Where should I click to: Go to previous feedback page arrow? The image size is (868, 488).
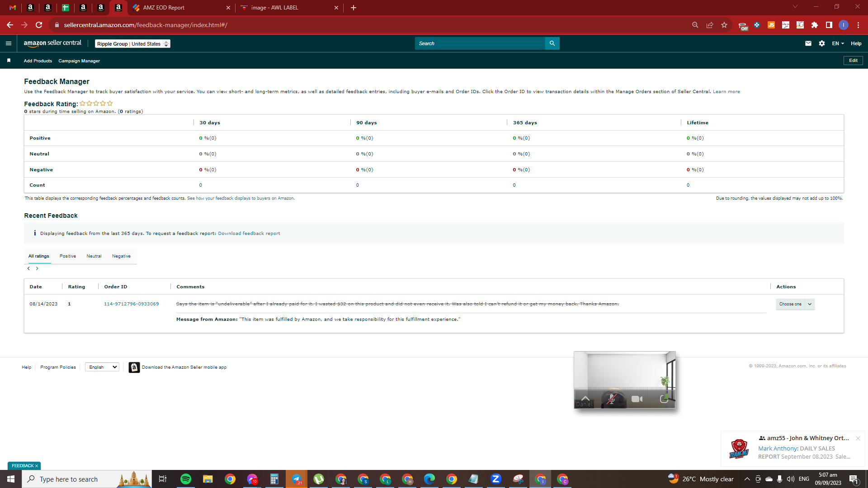(x=28, y=268)
